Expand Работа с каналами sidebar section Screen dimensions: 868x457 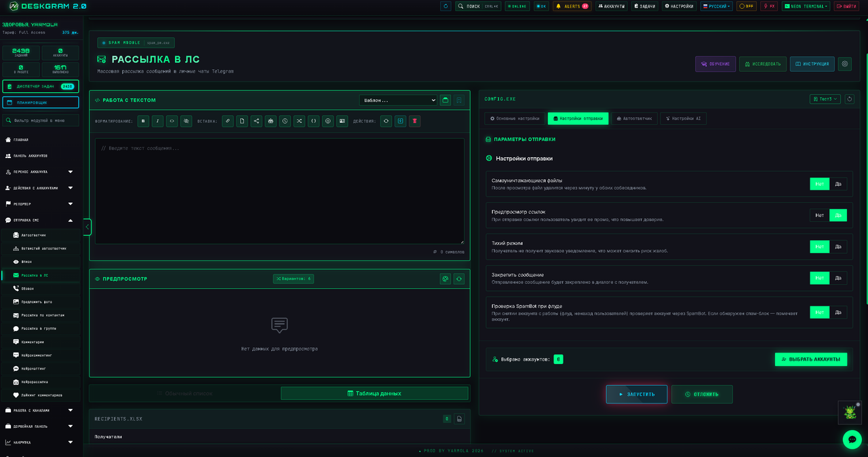point(41,410)
